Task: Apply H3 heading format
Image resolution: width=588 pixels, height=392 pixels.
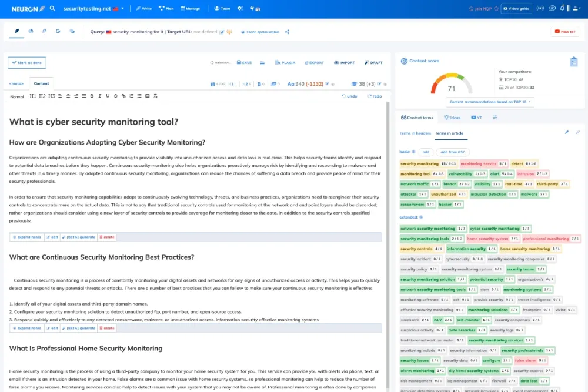Action: coord(52,96)
